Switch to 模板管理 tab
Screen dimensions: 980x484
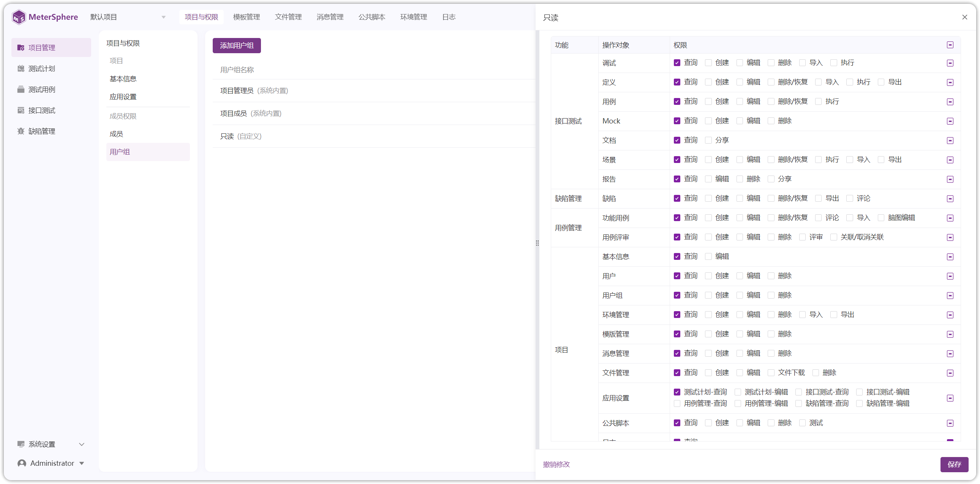tap(246, 17)
